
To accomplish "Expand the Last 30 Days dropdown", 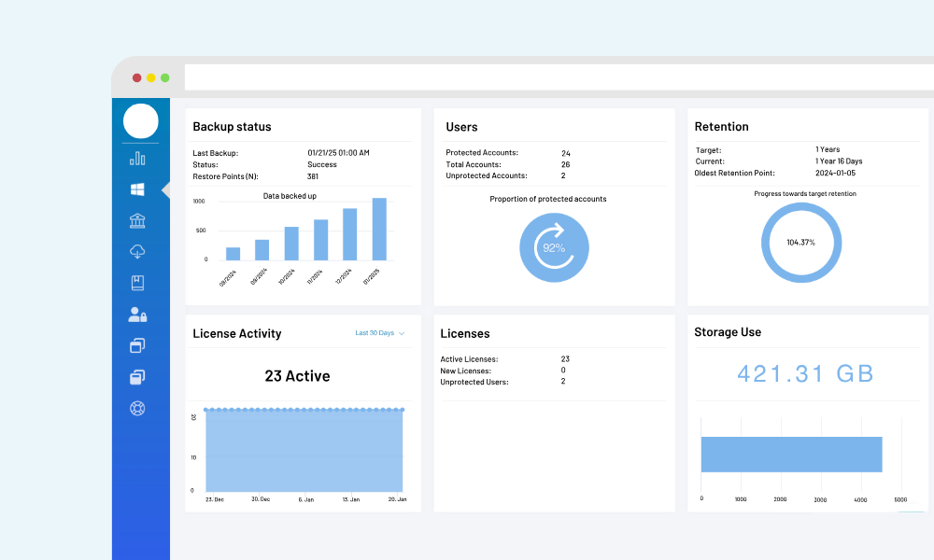I will coord(379,333).
